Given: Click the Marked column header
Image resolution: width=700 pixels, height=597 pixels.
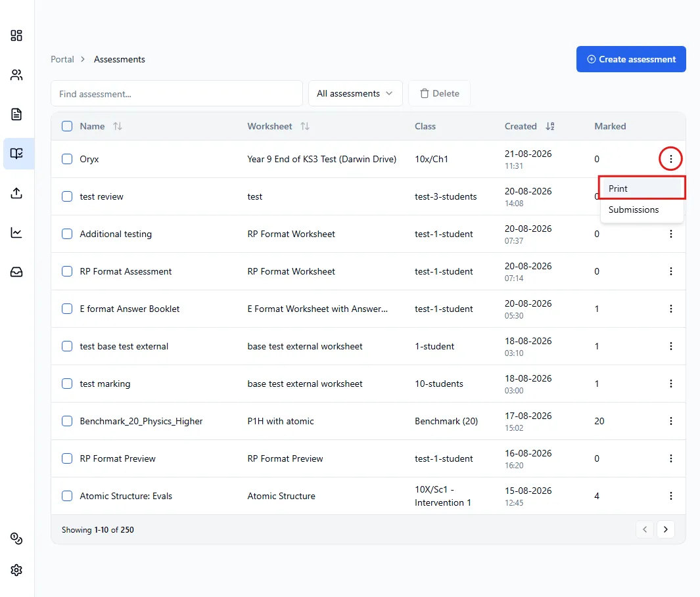Looking at the screenshot, I should tap(610, 126).
